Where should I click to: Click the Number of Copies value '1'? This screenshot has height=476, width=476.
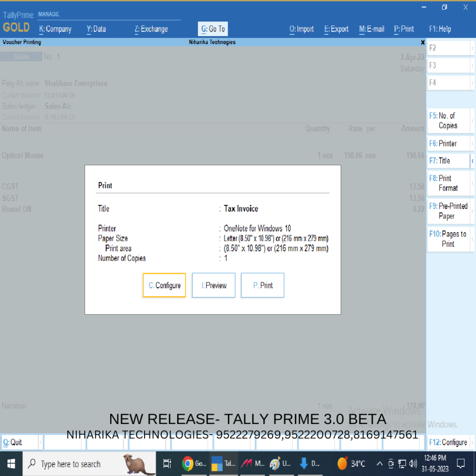[225, 258]
